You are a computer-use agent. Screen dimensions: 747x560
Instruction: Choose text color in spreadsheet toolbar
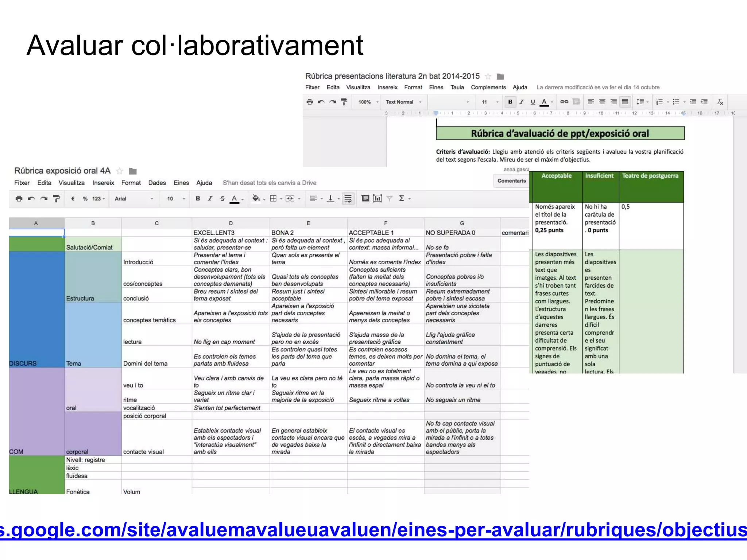(x=235, y=199)
